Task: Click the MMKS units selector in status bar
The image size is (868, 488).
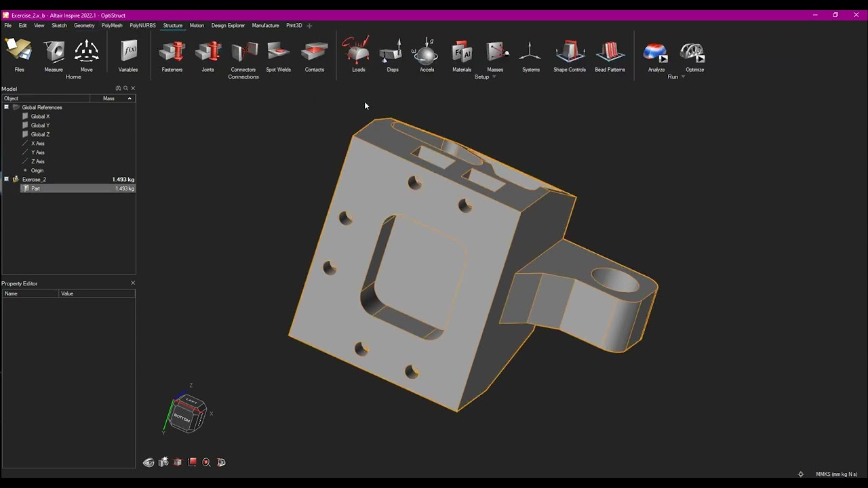Action: pyautogui.click(x=836, y=474)
